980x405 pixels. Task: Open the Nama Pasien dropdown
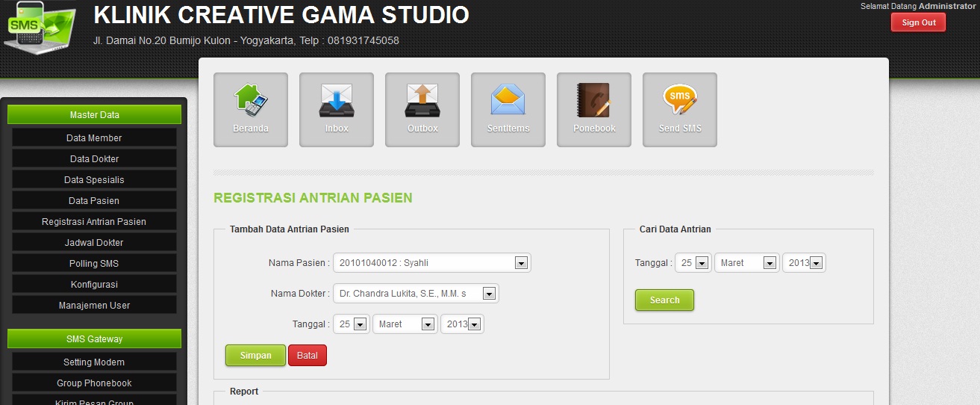432,263
